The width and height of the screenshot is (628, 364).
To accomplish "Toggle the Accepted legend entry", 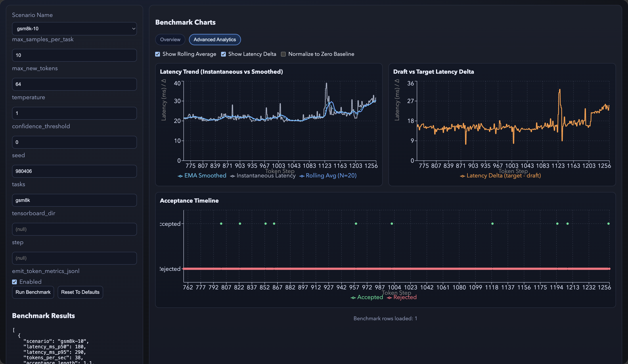I will coord(367,297).
